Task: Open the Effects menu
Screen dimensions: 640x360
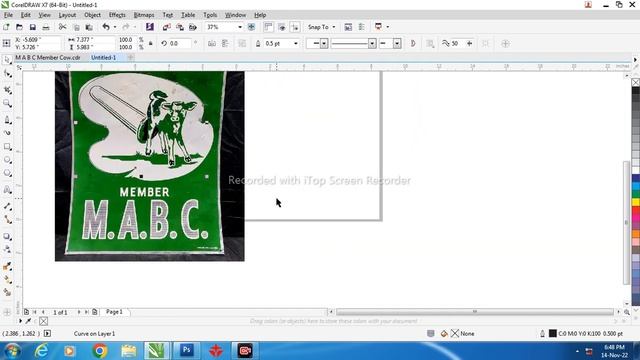Action: [x=117, y=15]
